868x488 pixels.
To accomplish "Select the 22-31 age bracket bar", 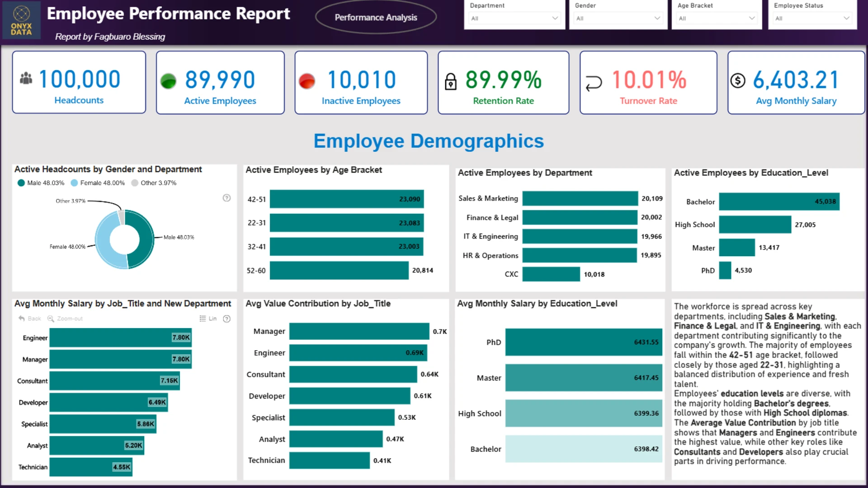I will click(x=347, y=223).
